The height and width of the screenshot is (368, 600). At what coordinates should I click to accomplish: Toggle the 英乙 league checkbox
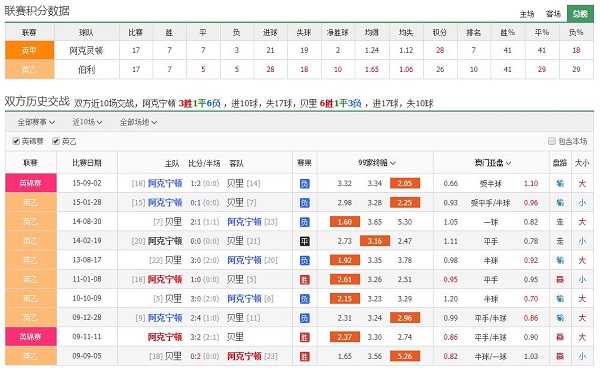[56, 142]
